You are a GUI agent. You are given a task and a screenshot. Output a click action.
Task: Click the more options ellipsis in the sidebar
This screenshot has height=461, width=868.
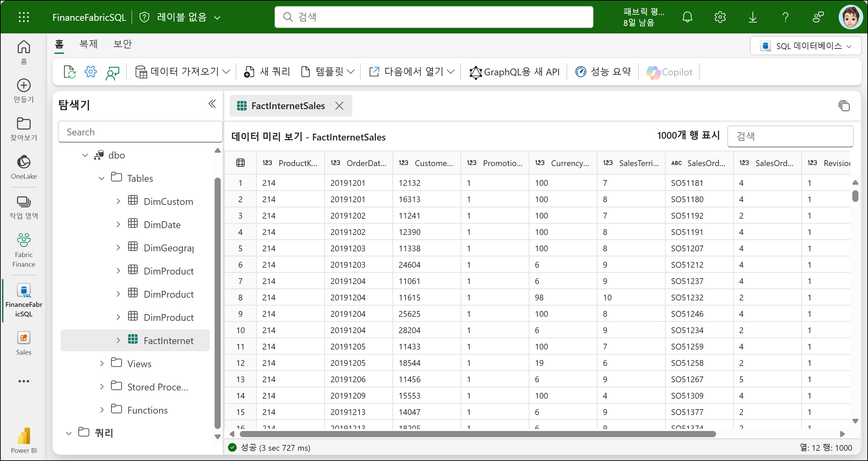pos(24,381)
